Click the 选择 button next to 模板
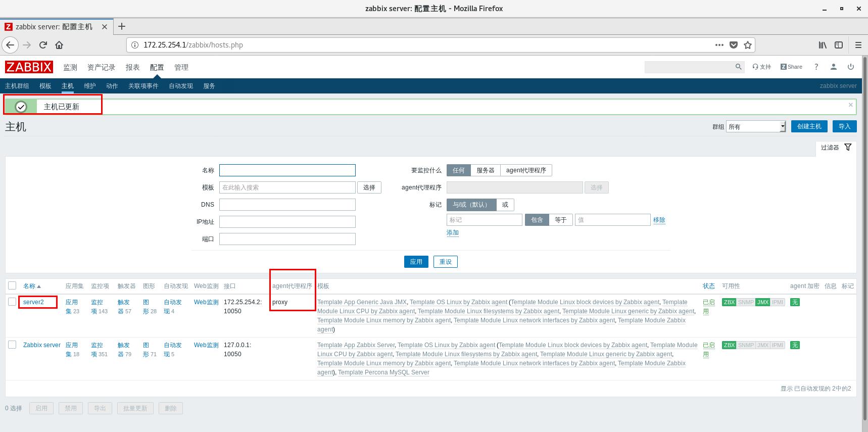 (x=369, y=187)
